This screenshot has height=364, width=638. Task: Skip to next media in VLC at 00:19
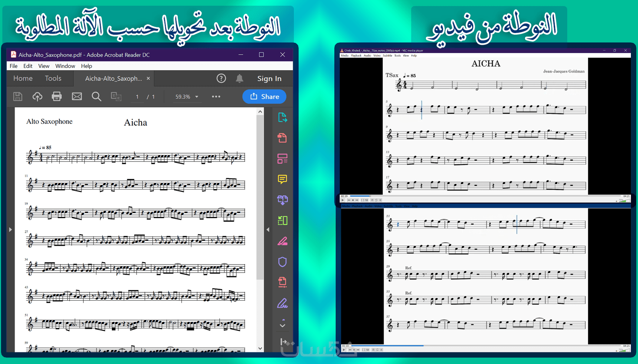357,200
